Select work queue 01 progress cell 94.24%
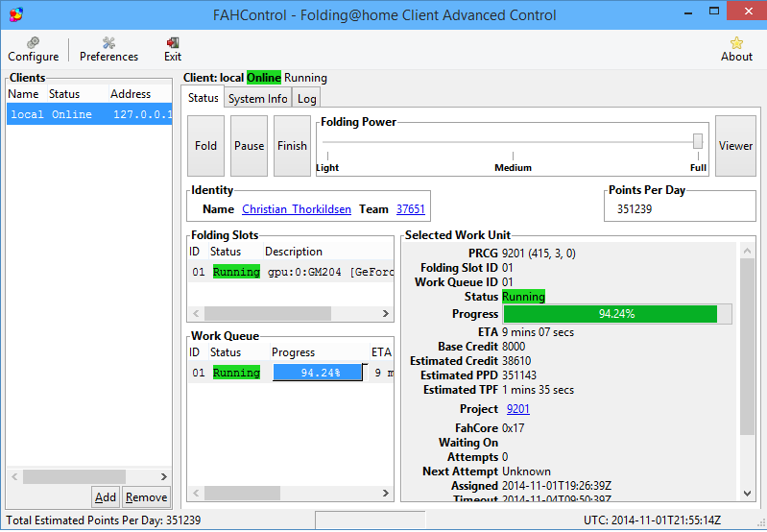Viewport: 767px width, 532px height. click(321, 373)
